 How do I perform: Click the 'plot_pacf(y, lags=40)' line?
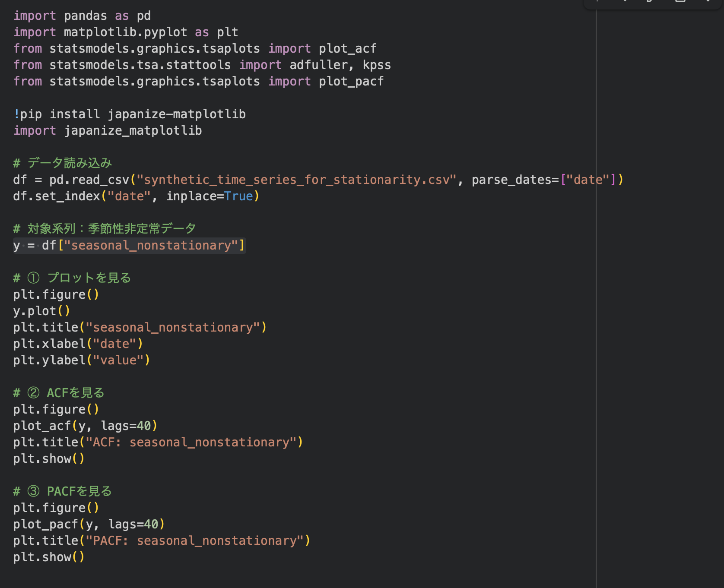point(89,525)
